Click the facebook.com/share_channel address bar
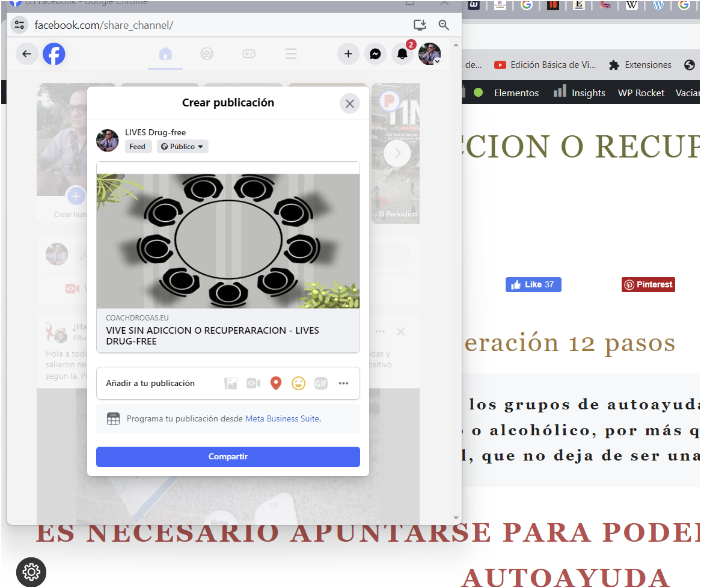 pyautogui.click(x=104, y=25)
